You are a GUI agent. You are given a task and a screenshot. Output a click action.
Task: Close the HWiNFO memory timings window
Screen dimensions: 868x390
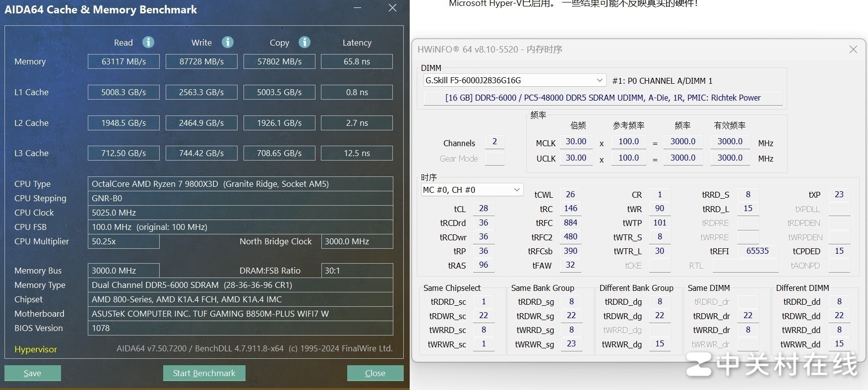(x=853, y=49)
